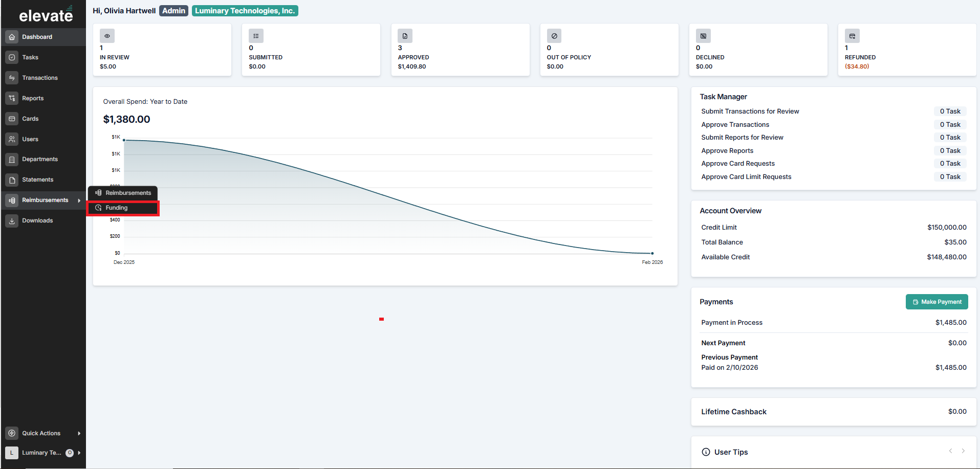The image size is (980, 469).
Task: Click the Departments building icon
Action: point(12,160)
